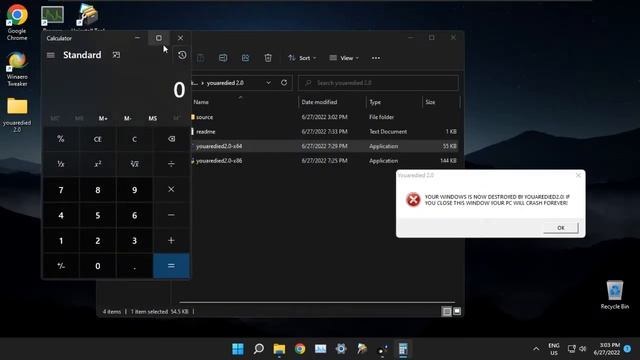Click M- memory subtract button
The image size is (640, 360).
tap(128, 118)
